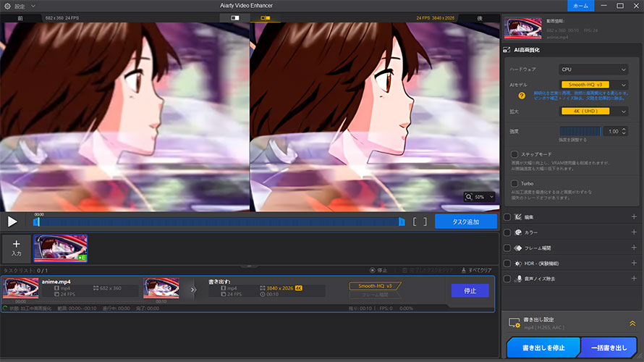Expand the 音声ノイズ除去 section plus
644x362 pixels.
[x=634, y=279]
